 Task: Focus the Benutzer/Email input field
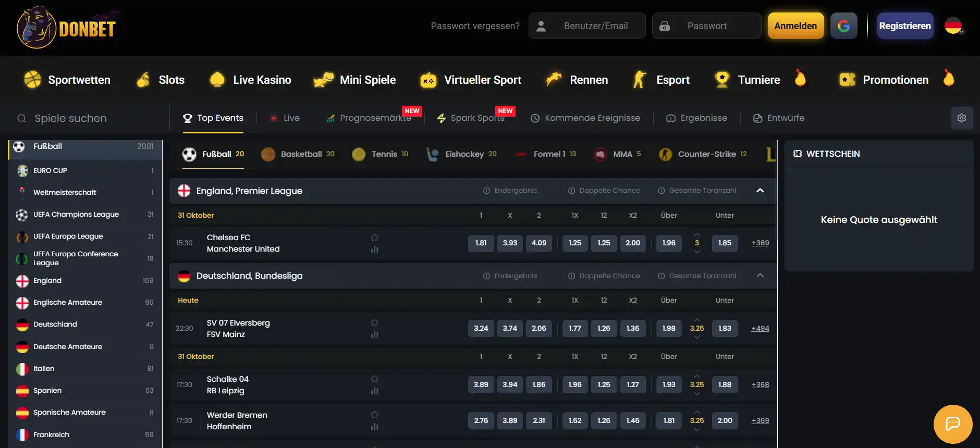click(x=587, y=26)
